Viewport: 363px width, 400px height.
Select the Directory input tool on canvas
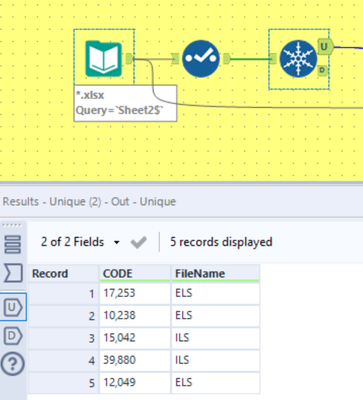[x=103, y=59]
